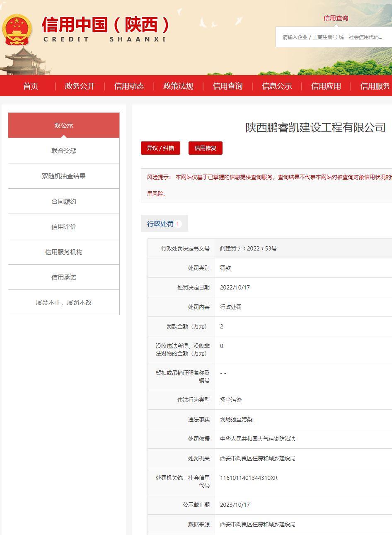Click 处罚机关 value 西安市阎良区住房和城乡建设局

click(258, 458)
